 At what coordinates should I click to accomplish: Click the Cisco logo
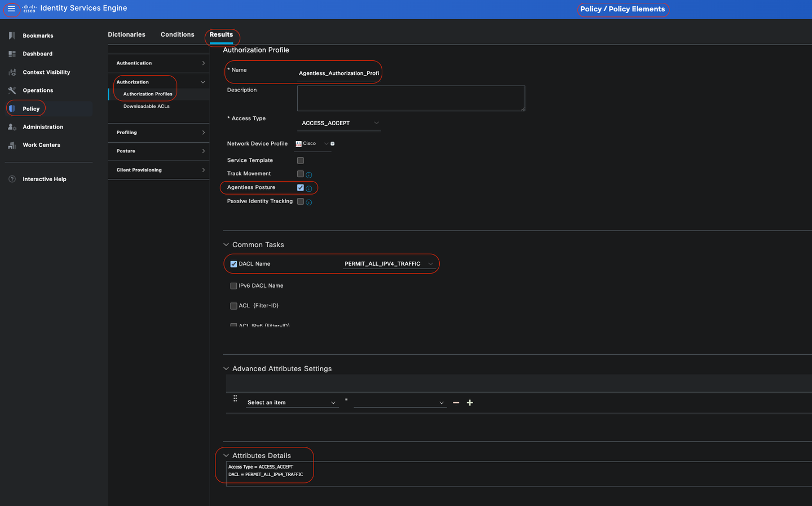point(29,8)
